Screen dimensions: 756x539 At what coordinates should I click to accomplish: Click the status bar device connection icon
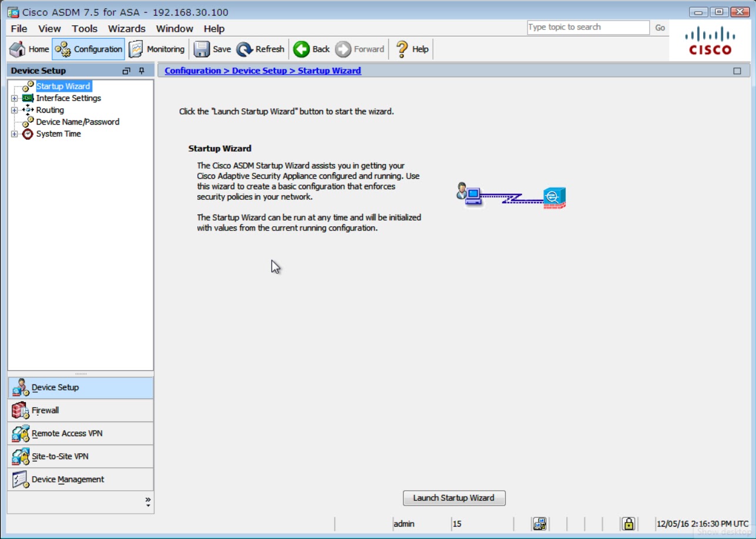(539, 524)
